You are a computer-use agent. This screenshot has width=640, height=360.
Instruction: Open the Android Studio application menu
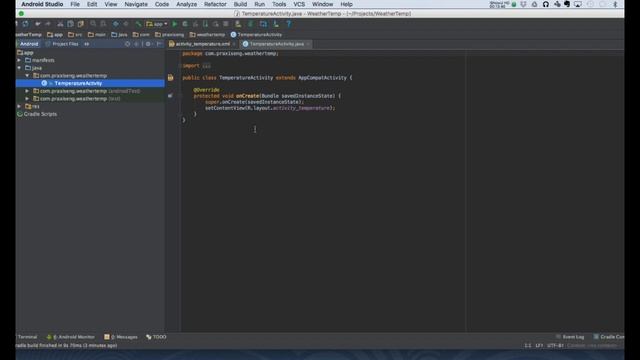42,4
